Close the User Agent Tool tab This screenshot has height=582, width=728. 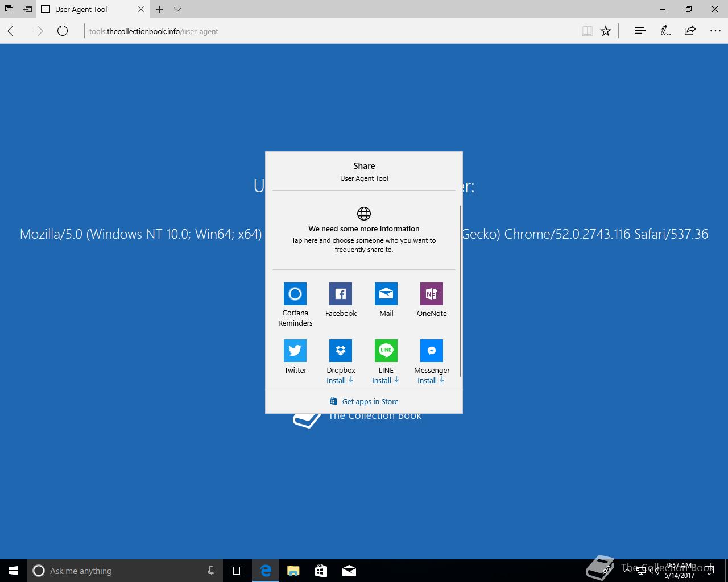[141, 9]
